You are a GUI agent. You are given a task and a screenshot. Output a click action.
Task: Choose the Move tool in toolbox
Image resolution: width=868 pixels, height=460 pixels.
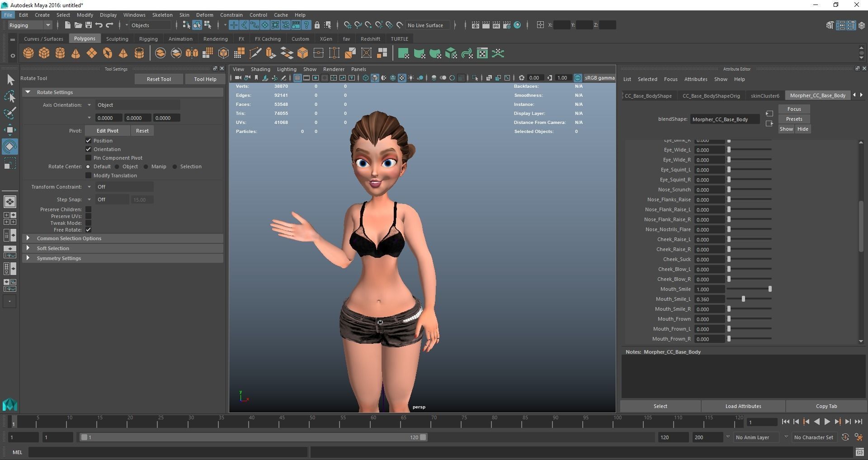[x=10, y=130]
